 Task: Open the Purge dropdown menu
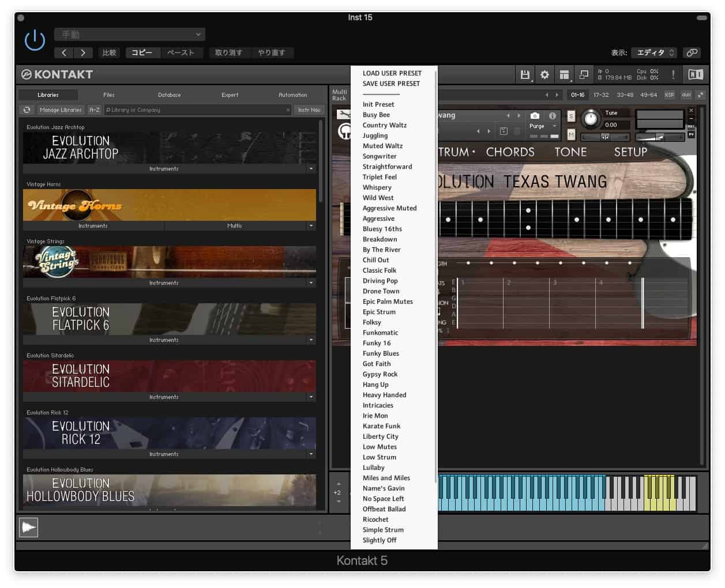(543, 126)
